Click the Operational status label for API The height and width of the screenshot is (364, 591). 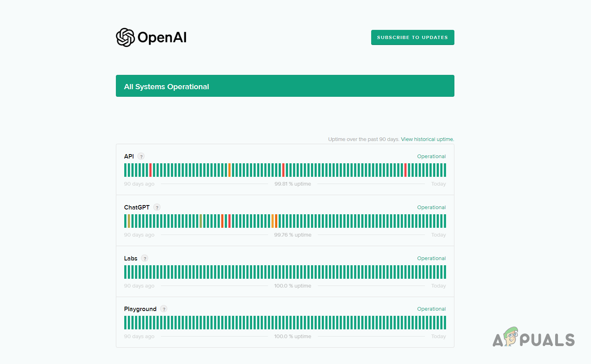point(431,156)
